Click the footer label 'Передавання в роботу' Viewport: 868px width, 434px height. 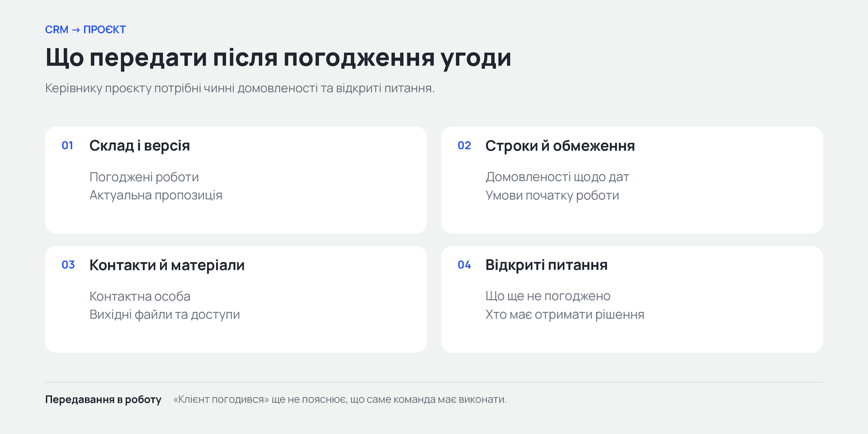tap(103, 400)
